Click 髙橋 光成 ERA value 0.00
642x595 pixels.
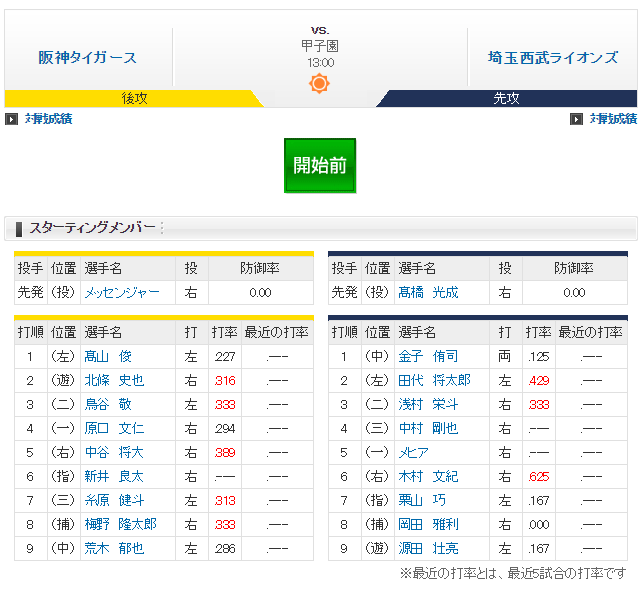(574, 293)
